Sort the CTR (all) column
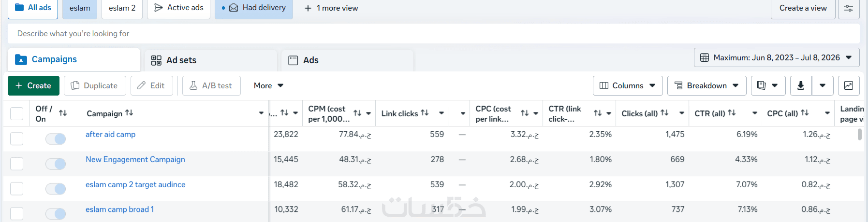The height and width of the screenshot is (222, 868). (x=732, y=113)
